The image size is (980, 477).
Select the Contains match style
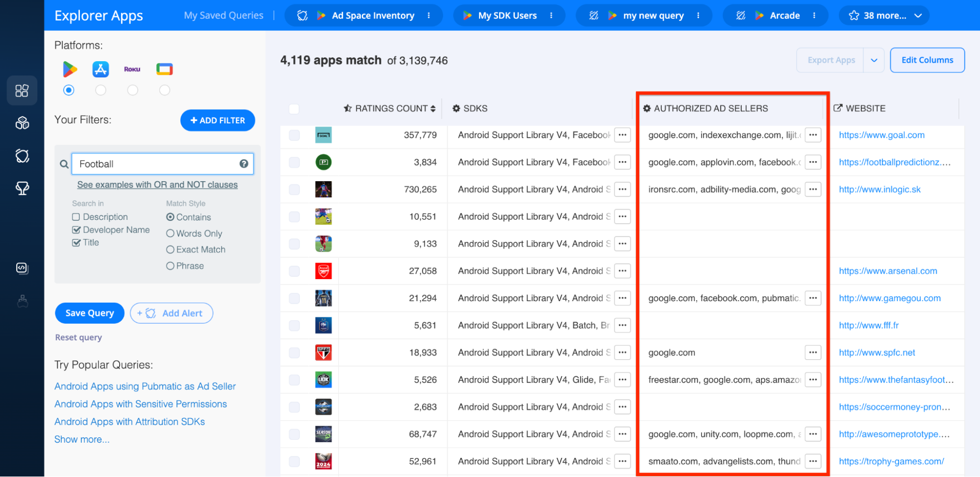(170, 217)
